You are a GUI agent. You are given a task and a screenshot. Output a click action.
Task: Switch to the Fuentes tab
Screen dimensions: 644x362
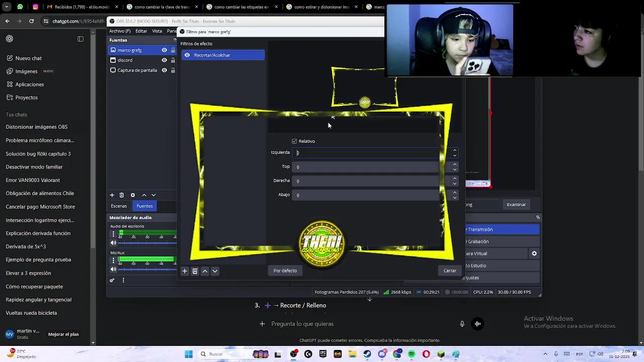144,206
